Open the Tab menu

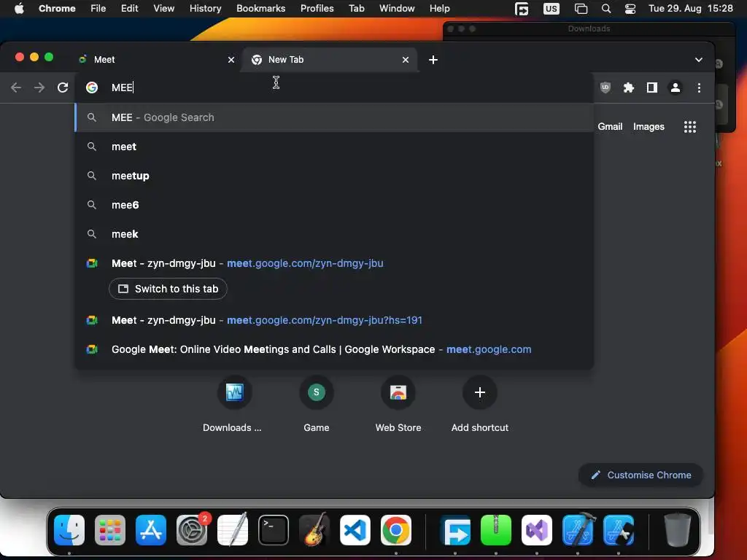click(356, 9)
